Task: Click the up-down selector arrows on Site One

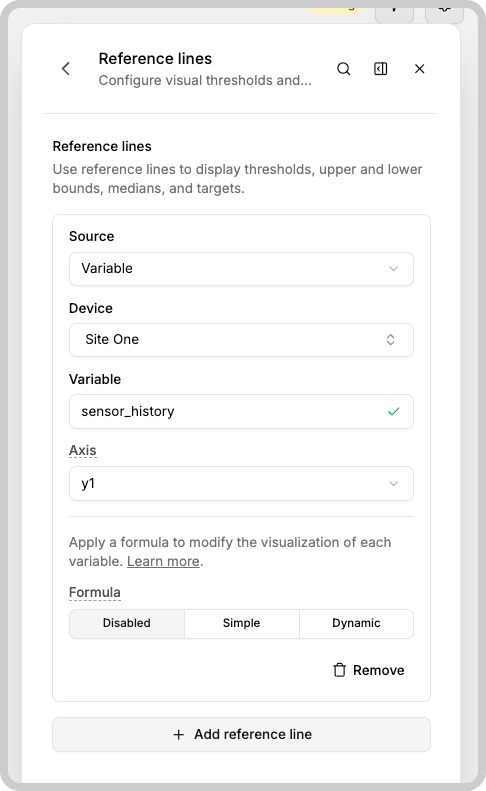Action: coord(391,340)
